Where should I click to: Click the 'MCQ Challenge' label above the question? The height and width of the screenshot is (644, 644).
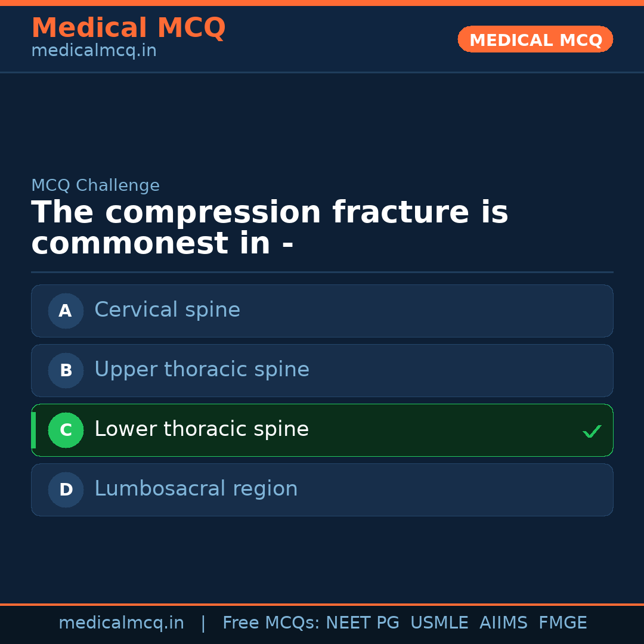95,185
